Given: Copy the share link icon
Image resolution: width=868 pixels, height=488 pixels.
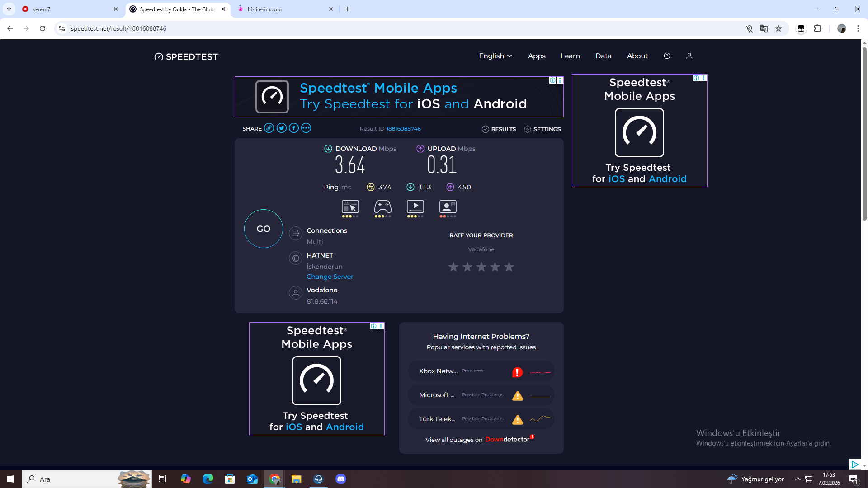Looking at the screenshot, I should 269,128.
